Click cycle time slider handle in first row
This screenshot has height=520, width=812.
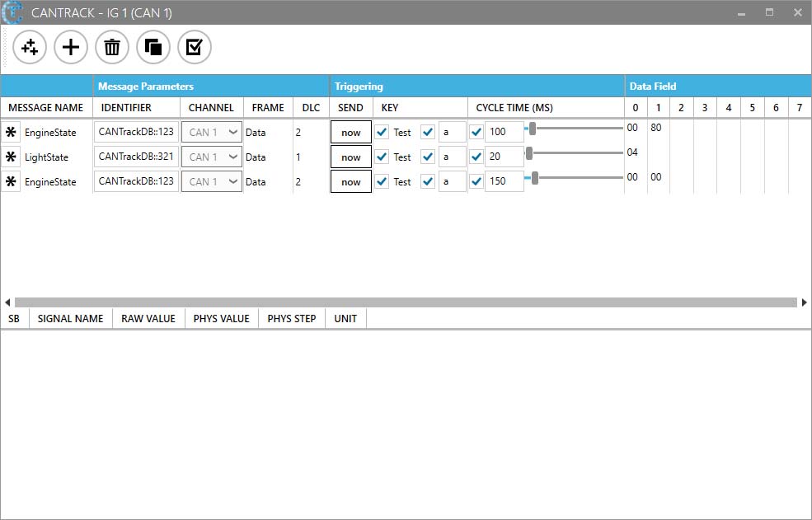(x=533, y=129)
